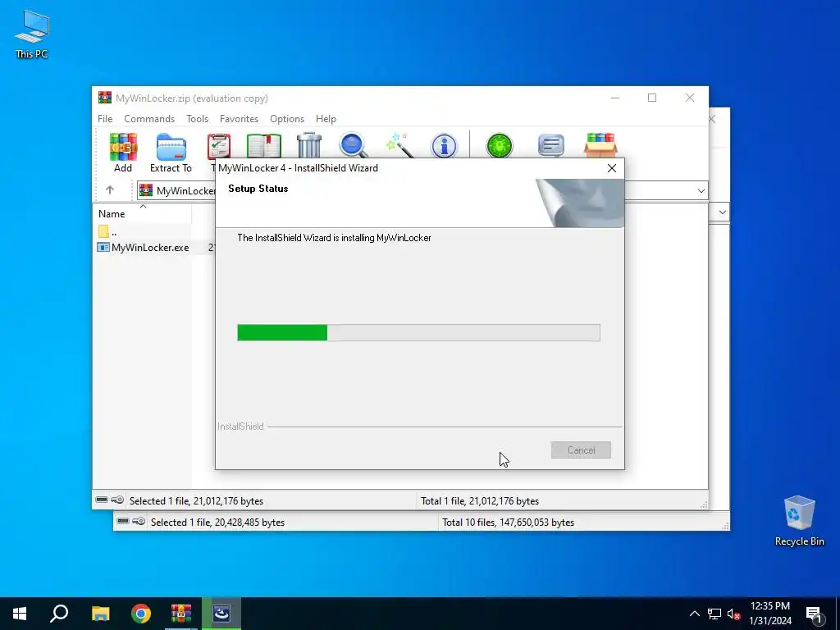Close the InstallShield Wizard dialog

612,168
